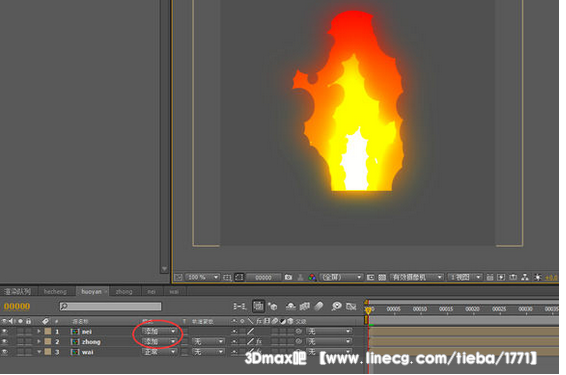Screen dimensions: 566x375
Task: Click parent pick whip of nei layer
Action: click(299, 331)
